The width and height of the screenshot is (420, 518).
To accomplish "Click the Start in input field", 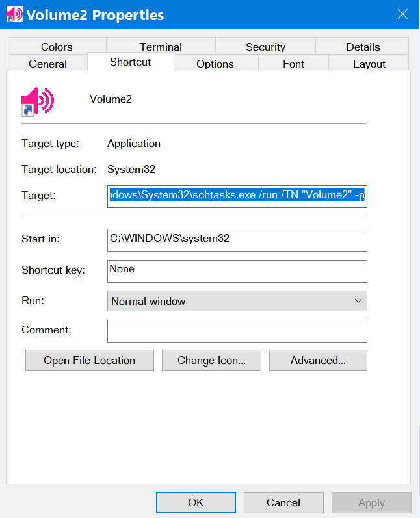I will click(x=237, y=240).
